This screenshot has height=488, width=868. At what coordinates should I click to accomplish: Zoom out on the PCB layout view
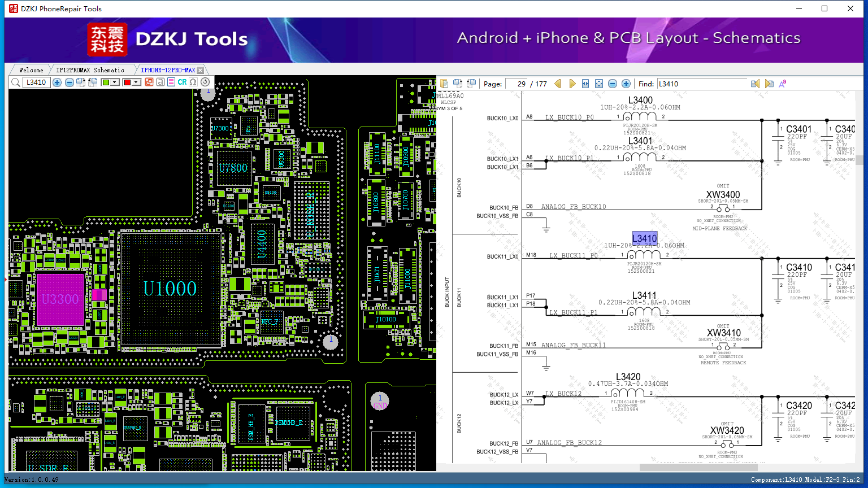[70, 82]
